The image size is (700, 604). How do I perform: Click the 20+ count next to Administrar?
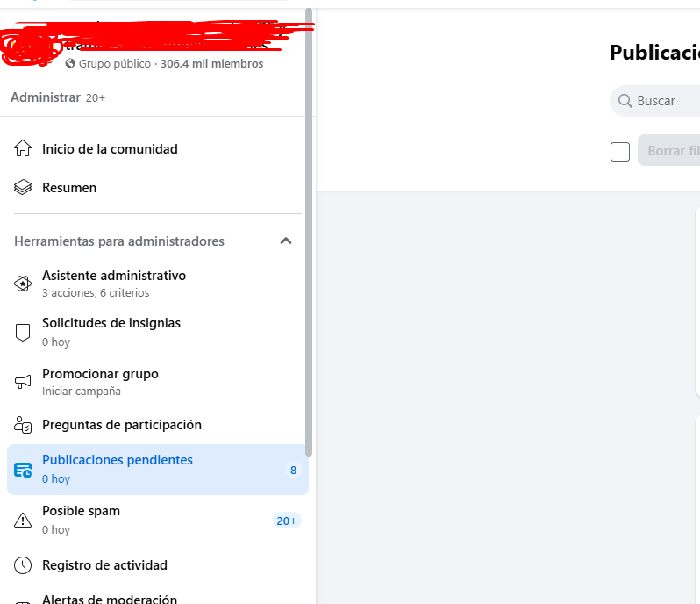click(96, 97)
